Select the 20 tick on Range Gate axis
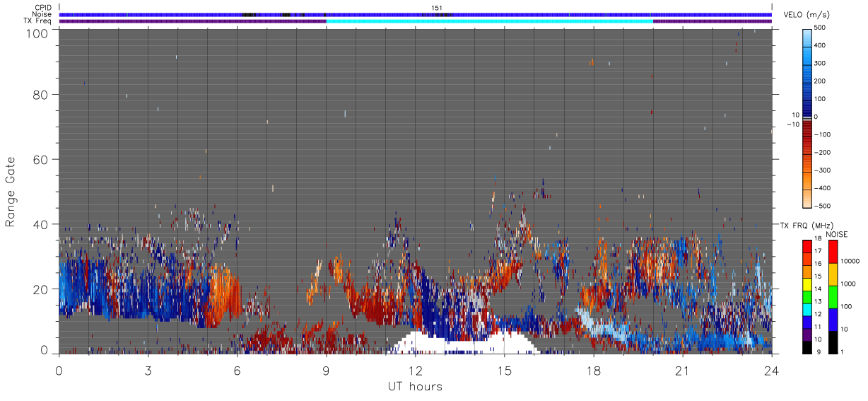This screenshot has height=401, width=868. 41,289
